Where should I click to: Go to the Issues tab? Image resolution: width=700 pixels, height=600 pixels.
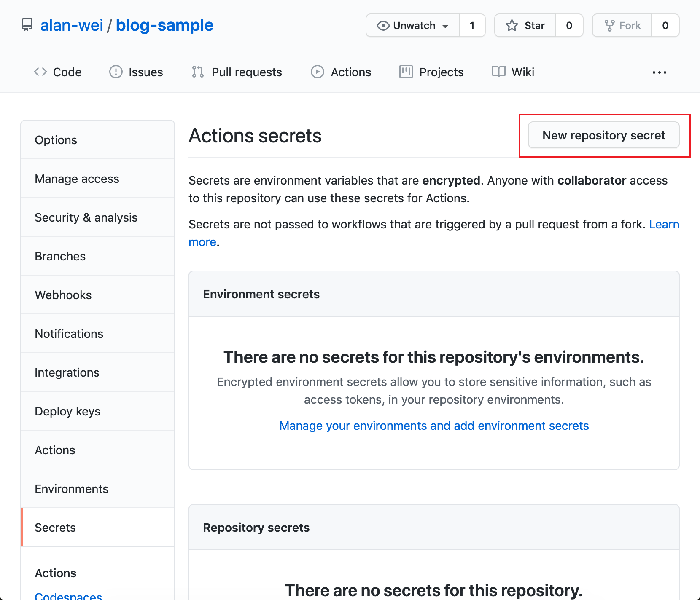coord(136,72)
